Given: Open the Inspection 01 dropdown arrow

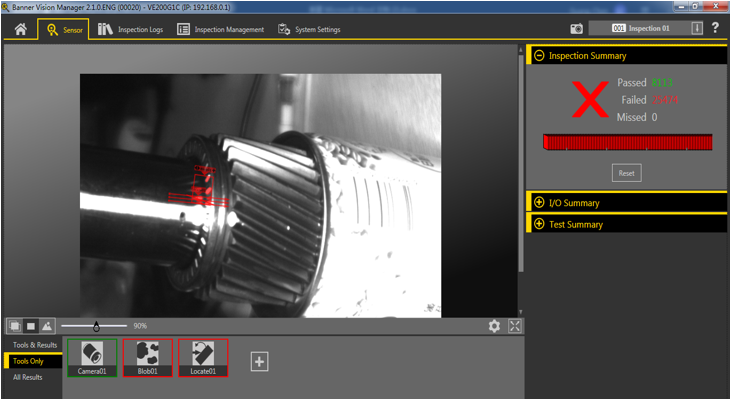Looking at the screenshot, I should point(697,28).
